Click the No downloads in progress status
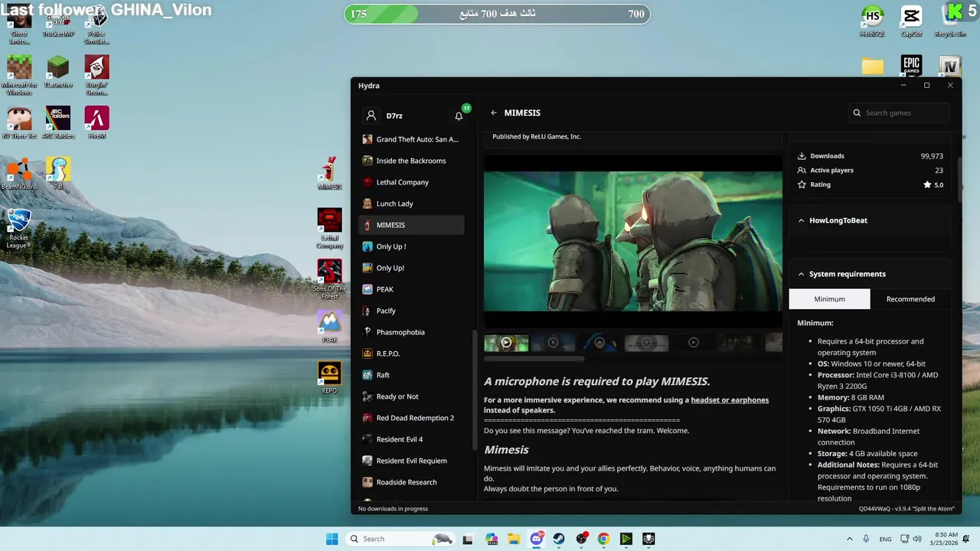 click(x=393, y=509)
